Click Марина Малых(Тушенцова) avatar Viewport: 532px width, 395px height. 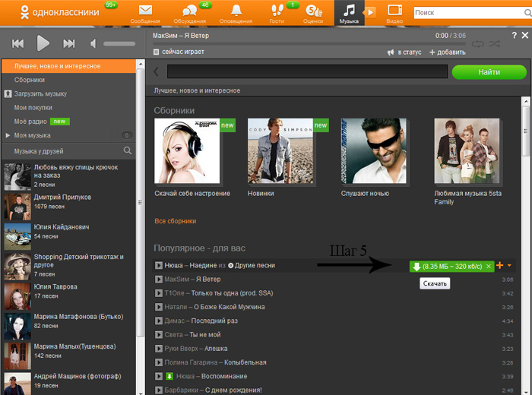click(x=17, y=355)
